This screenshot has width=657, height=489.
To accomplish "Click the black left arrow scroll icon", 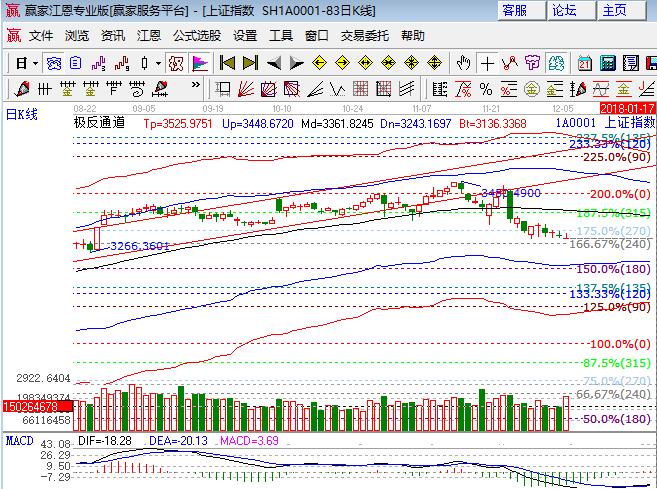I will click(x=273, y=63).
